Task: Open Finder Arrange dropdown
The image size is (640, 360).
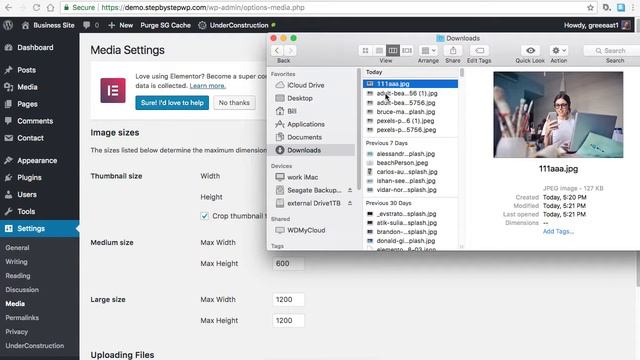Action: (428, 51)
